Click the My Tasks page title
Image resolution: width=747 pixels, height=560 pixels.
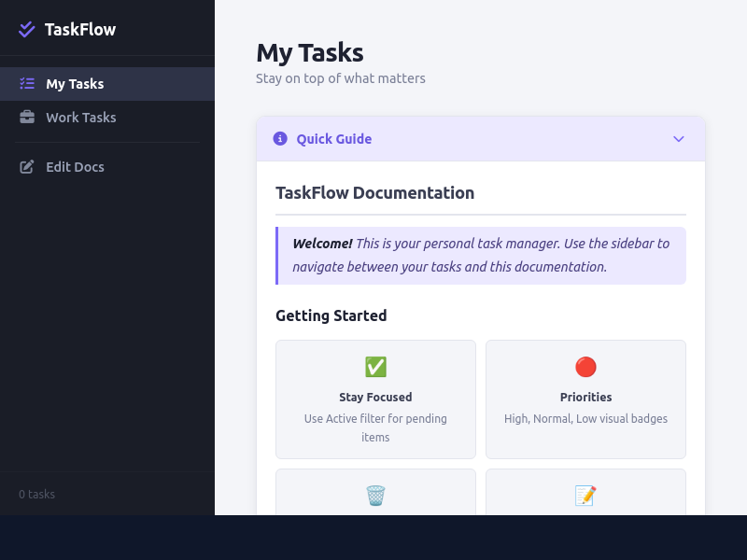[x=310, y=52]
